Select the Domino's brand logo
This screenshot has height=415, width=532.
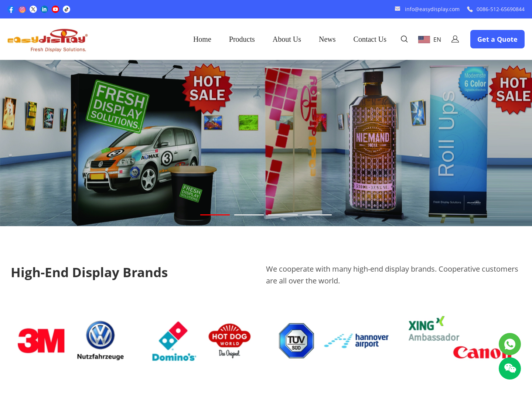click(x=174, y=341)
